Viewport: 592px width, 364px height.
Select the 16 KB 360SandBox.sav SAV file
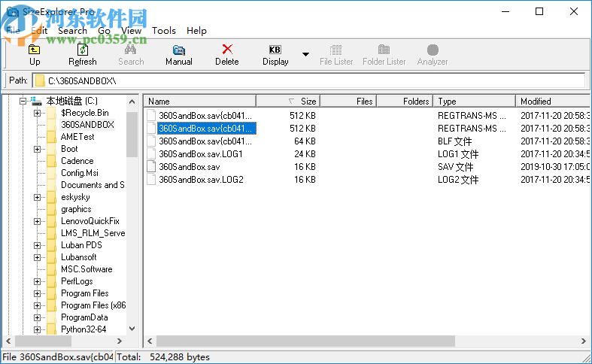189,167
